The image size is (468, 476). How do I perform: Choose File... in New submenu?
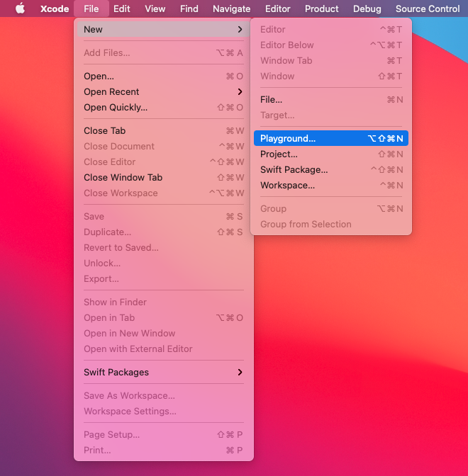pyautogui.click(x=331, y=100)
